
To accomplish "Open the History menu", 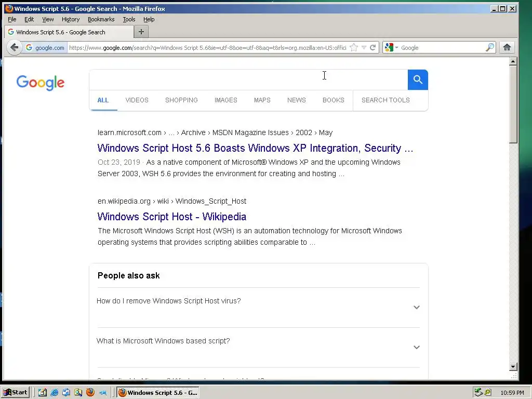I will tap(71, 19).
